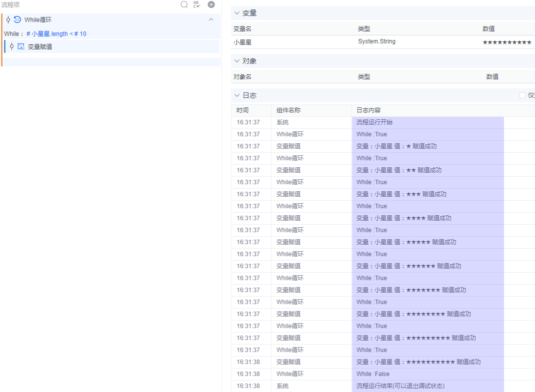Screen dimensions: 535x392
Task: Collapse the 对象 section
Action: pos(236,60)
